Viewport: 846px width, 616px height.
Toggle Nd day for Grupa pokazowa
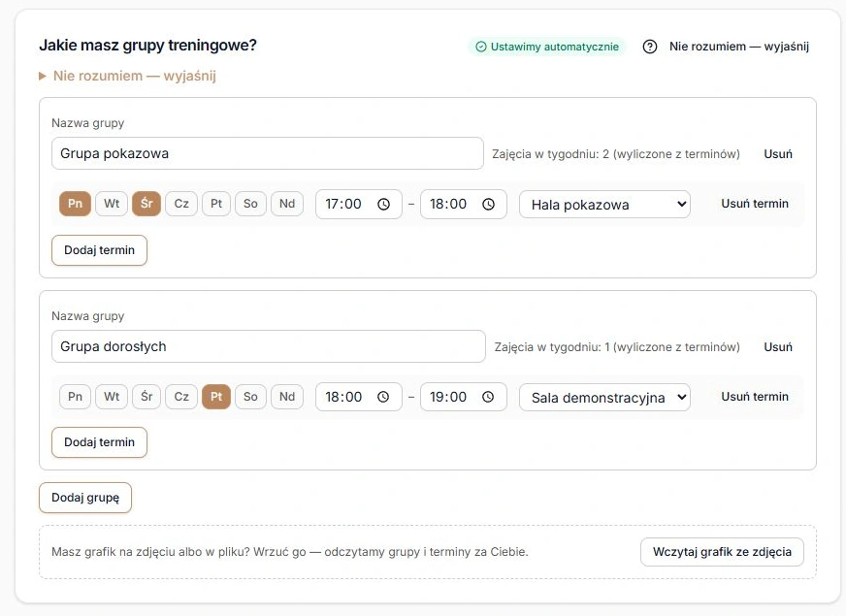tap(287, 204)
